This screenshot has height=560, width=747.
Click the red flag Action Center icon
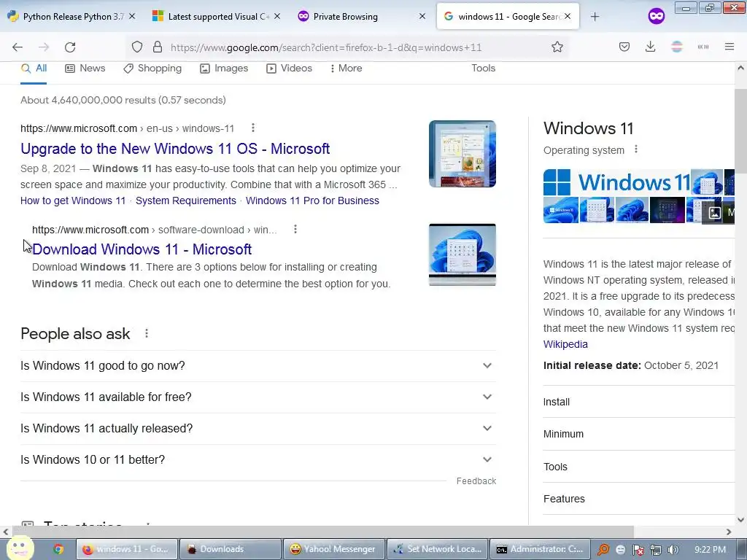(638, 550)
